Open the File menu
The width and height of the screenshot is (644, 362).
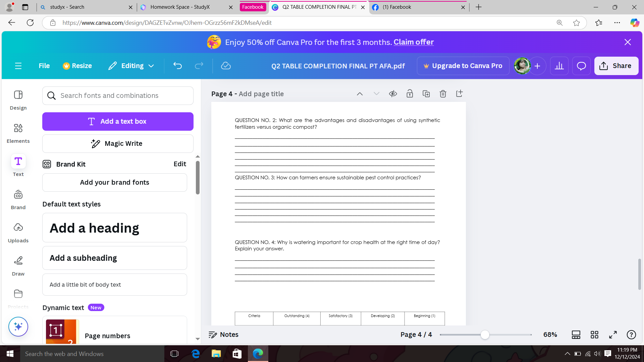pos(44,66)
